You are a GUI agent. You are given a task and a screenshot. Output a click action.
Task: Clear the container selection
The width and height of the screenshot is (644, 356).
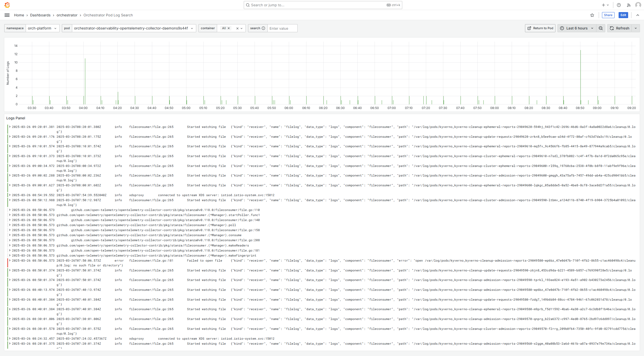(237, 28)
